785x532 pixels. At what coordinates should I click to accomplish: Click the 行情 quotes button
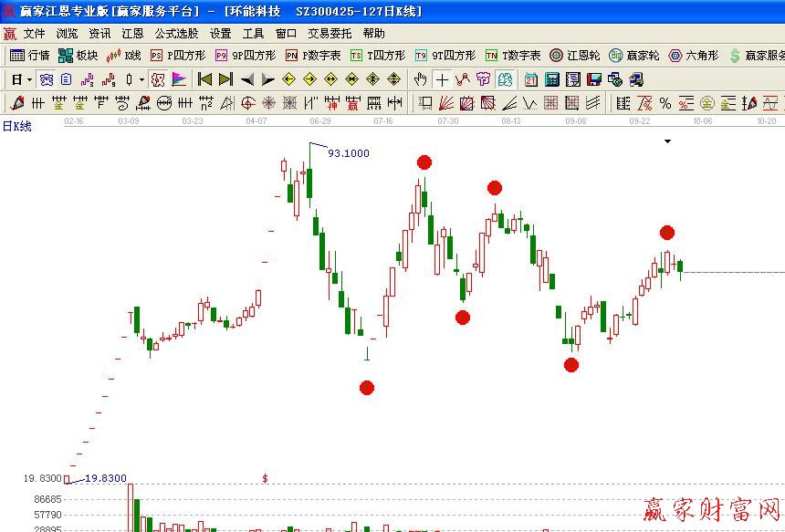click(x=29, y=56)
